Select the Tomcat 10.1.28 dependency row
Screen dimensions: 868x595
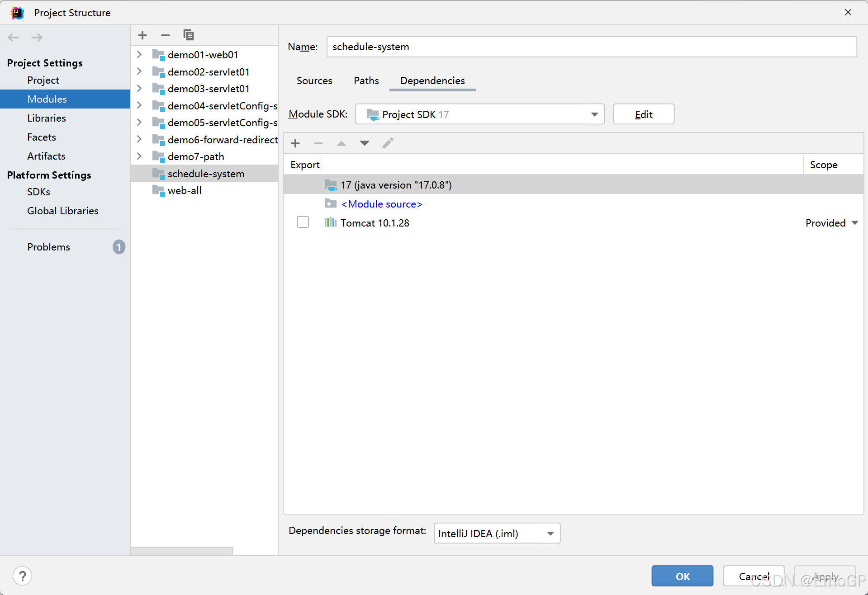pyautogui.click(x=573, y=222)
